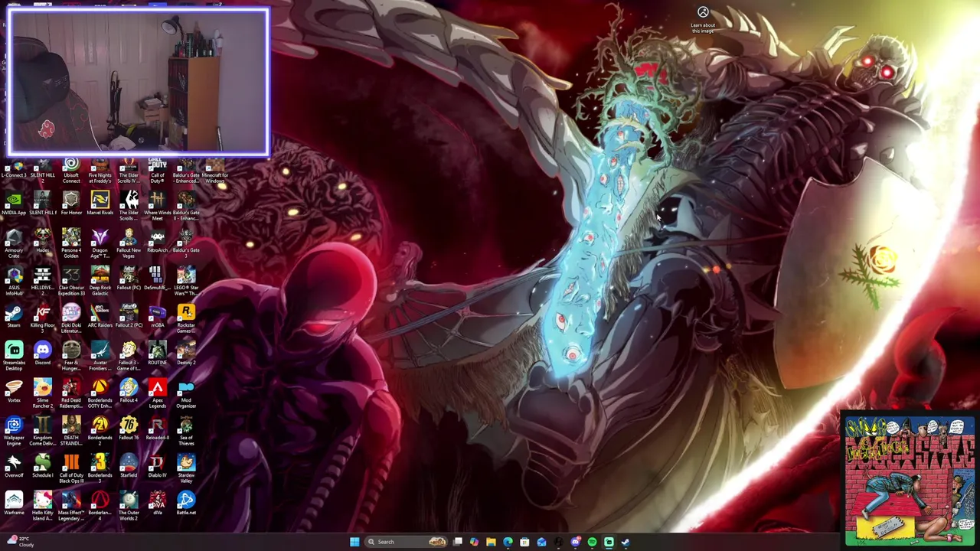Select the Baldur's Gate 3 icon

point(186,244)
